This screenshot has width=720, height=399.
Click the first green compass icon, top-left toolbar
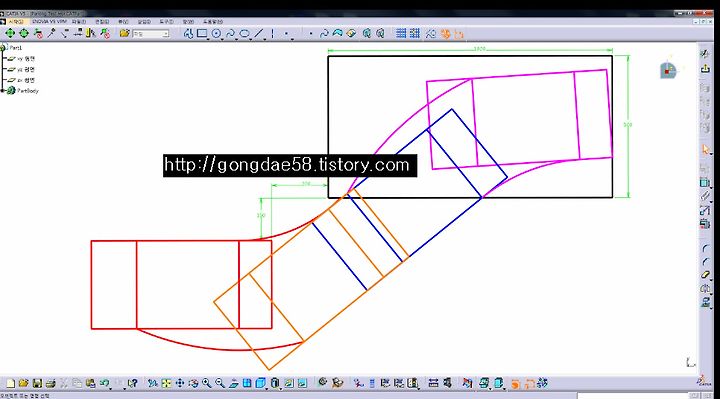pos(10,33)
